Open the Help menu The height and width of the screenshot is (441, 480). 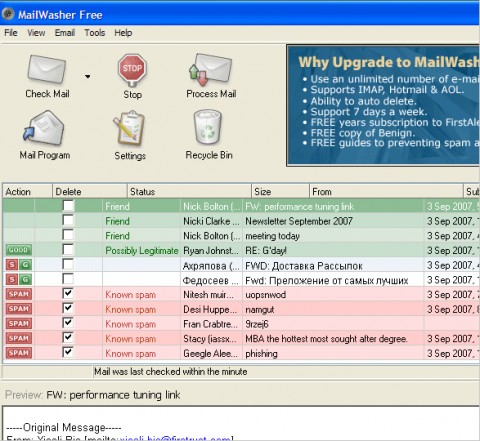click(123, 33)
